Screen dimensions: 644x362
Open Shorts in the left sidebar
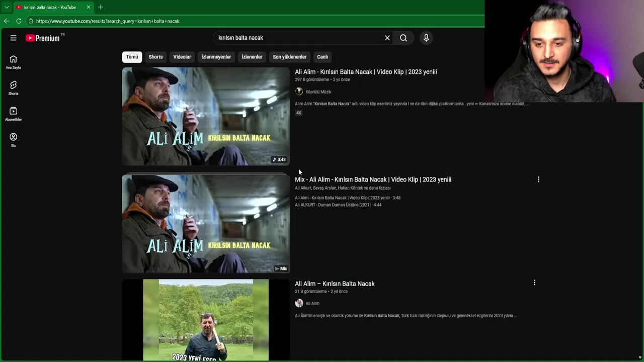pyautogui.click(x=14, y=88)
